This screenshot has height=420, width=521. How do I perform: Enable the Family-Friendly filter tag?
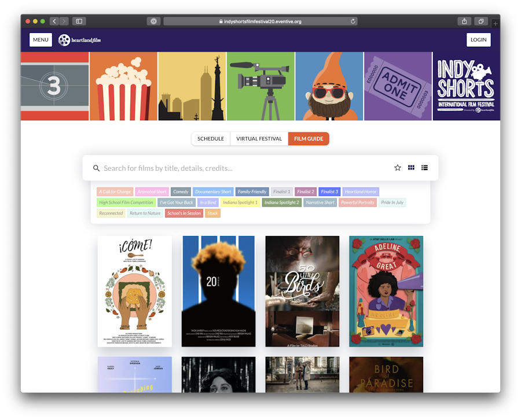point(252,191)
